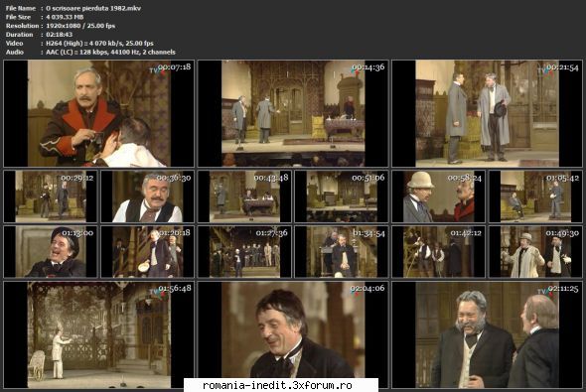Open the thumbnail stamped 00:14:36
This screenshot has height=392, width=586.
click(293, 113)
